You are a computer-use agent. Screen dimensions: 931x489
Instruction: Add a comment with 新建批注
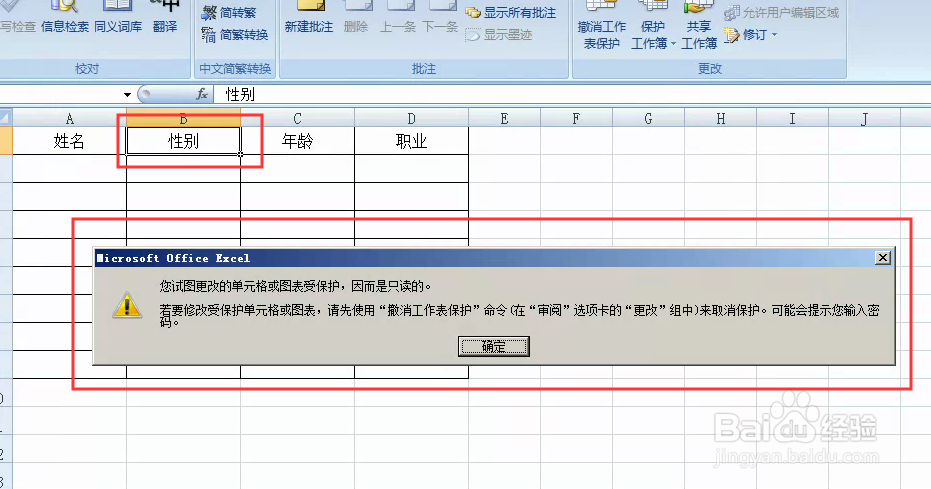(309, 16)
